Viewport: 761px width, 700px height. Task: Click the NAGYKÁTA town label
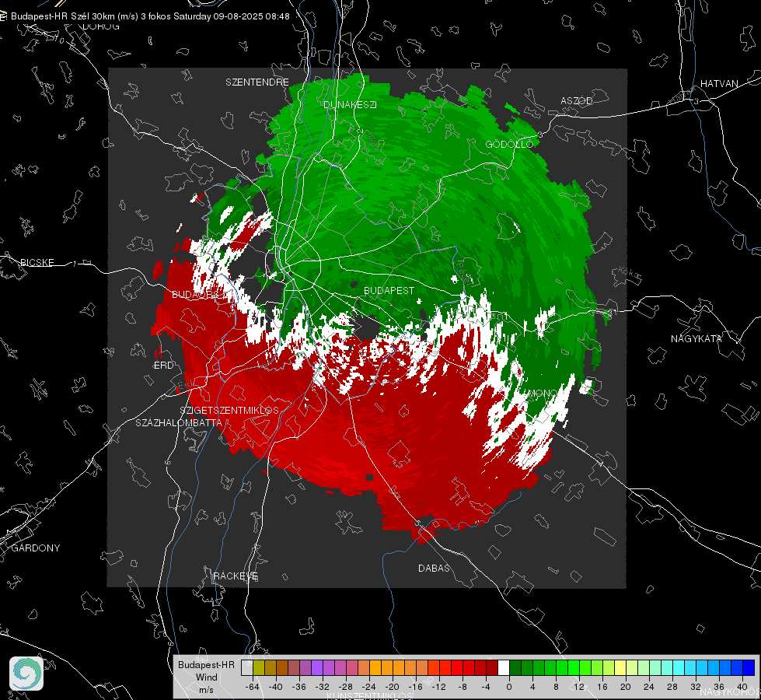tap(696, 338)
